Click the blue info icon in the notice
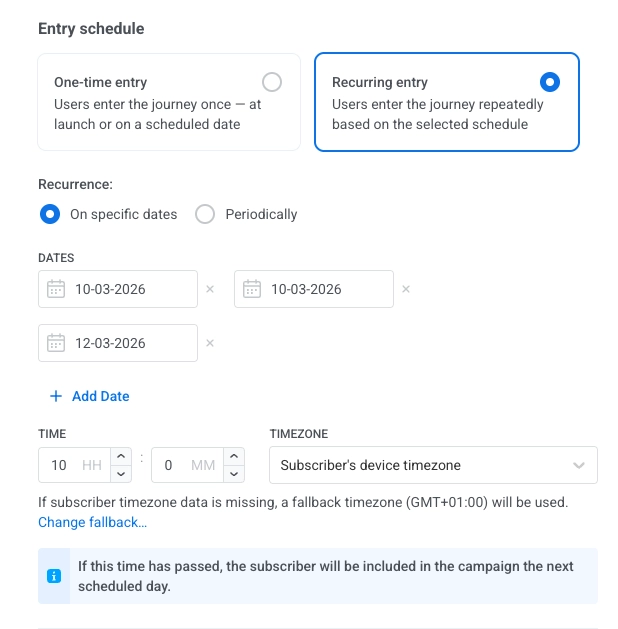Image resolution: width=618 pixels, height=629 pixels. click(54, 576)
